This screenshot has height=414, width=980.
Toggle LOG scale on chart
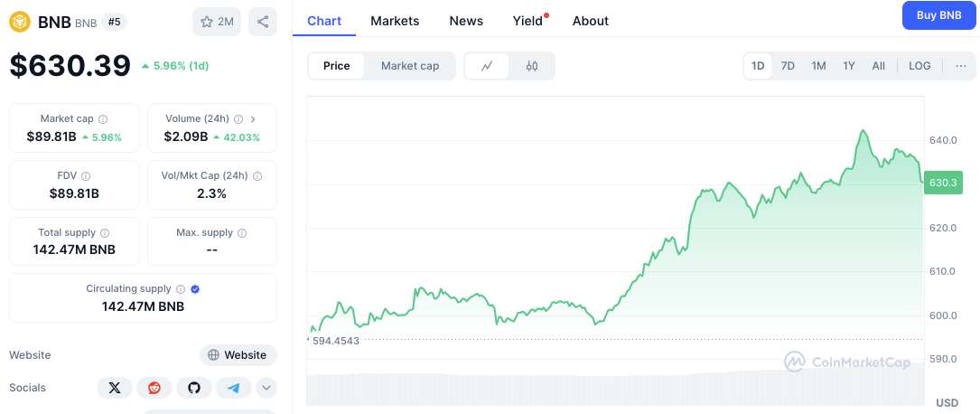[x=919, y=66]
